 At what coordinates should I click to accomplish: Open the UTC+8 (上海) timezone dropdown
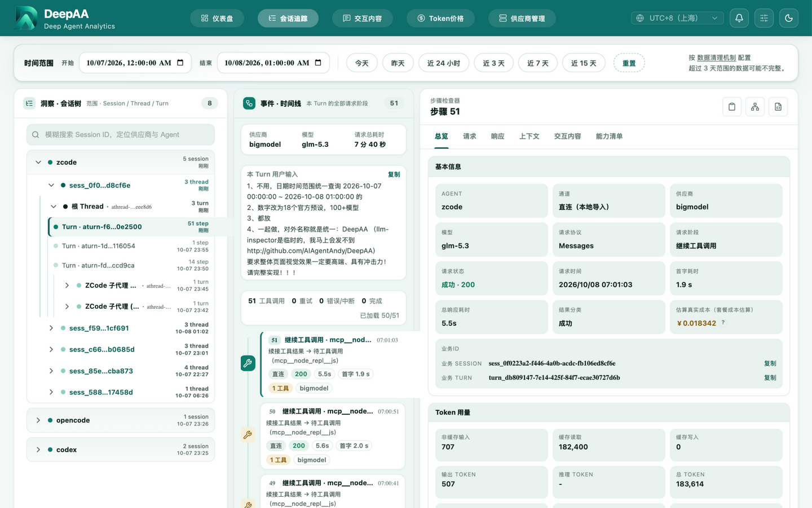[x=677, y=18]
